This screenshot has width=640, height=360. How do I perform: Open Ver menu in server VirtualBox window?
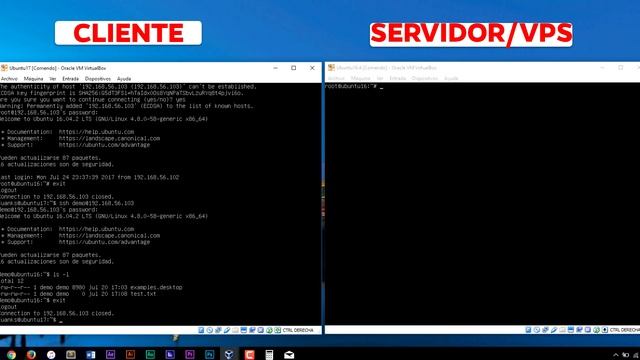[380, 78]
